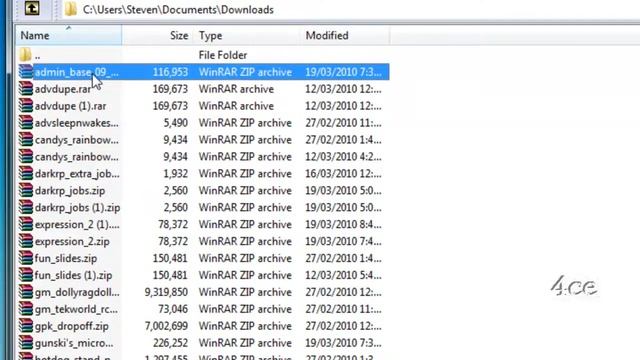
Task: Select the gpk_dropoff.zip file name
Action: pyautogui.click(x=72, y=326)
